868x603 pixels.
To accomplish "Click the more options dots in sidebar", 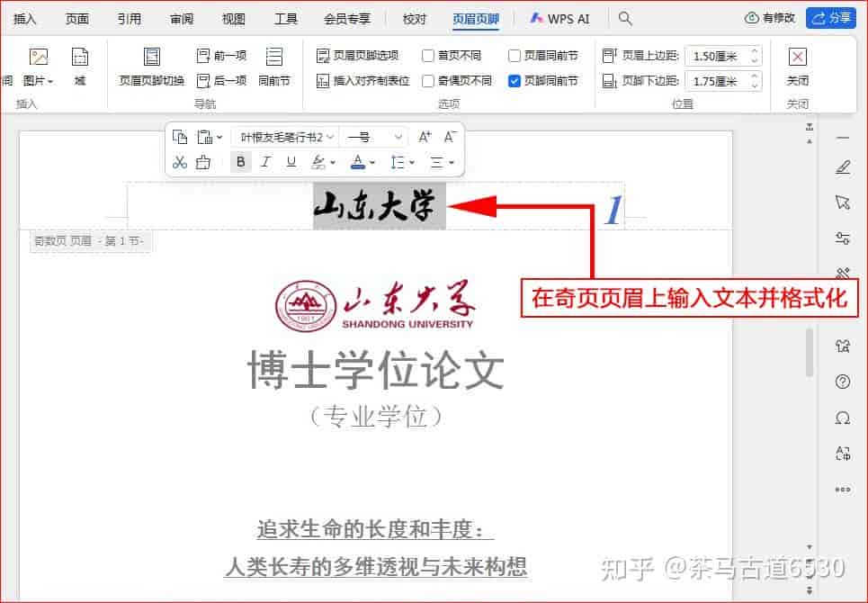I will [x=843, y=490].
